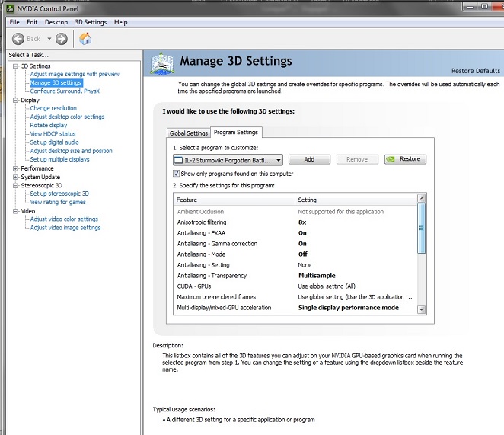The width and height of the screenshot is (504, 435).
Task: Select the Antialiasing - Transparency row
Action: tap(295, 276)
